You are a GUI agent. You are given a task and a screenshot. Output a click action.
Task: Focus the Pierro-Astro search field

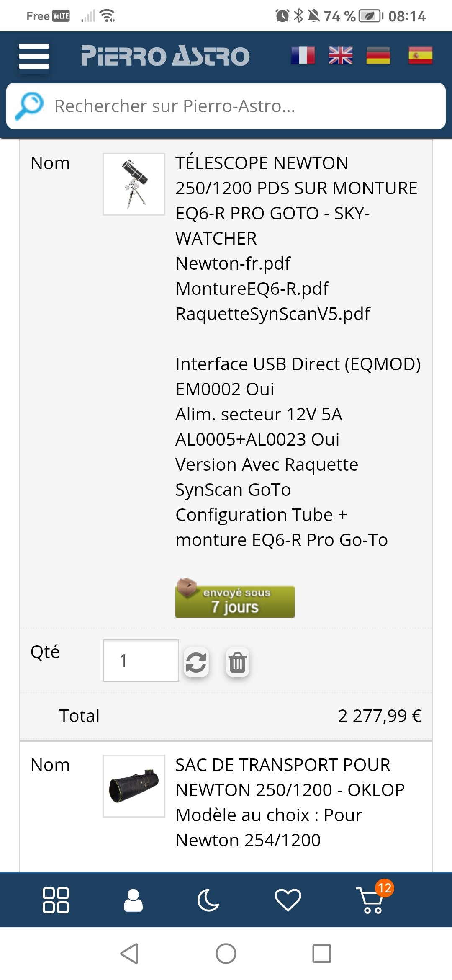click(243, 106)
